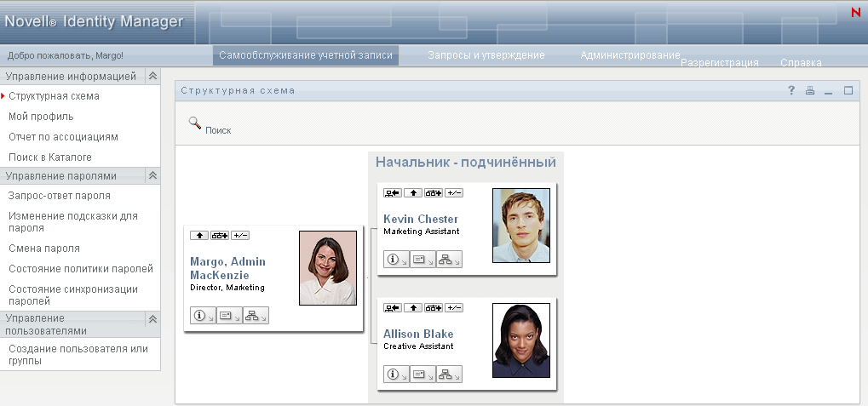Click email icon on Kevin Chester's card

[423, 260]
